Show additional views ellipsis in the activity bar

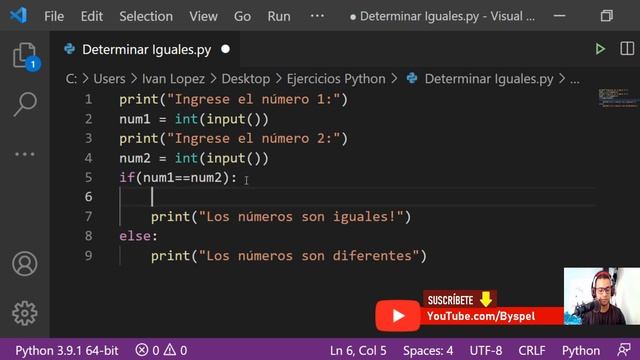[x=25, y=154]
